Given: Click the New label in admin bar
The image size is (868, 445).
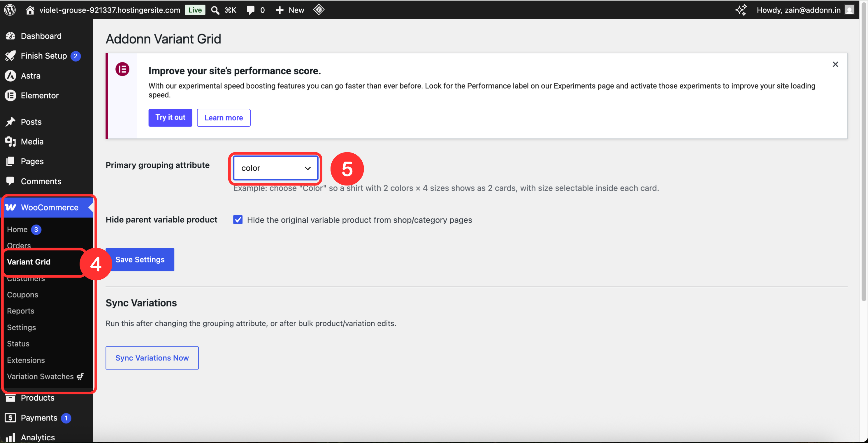Looking at the screenshot, I should coord(296,10).
